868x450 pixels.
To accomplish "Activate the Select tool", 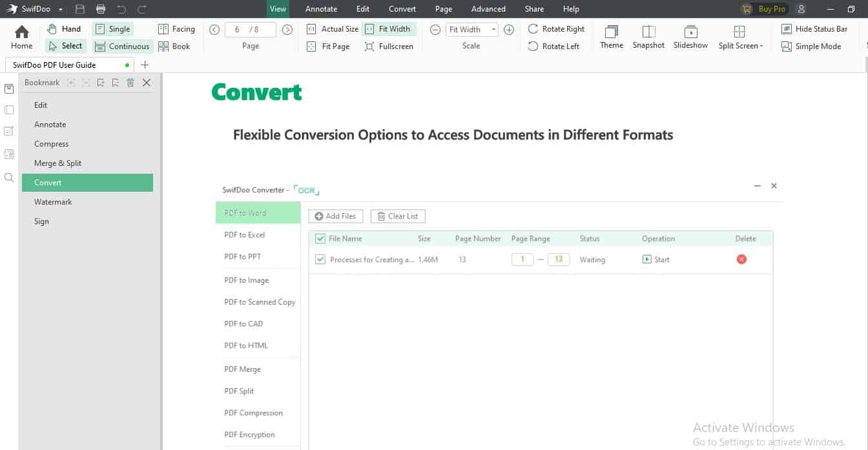I will point(65,46).
